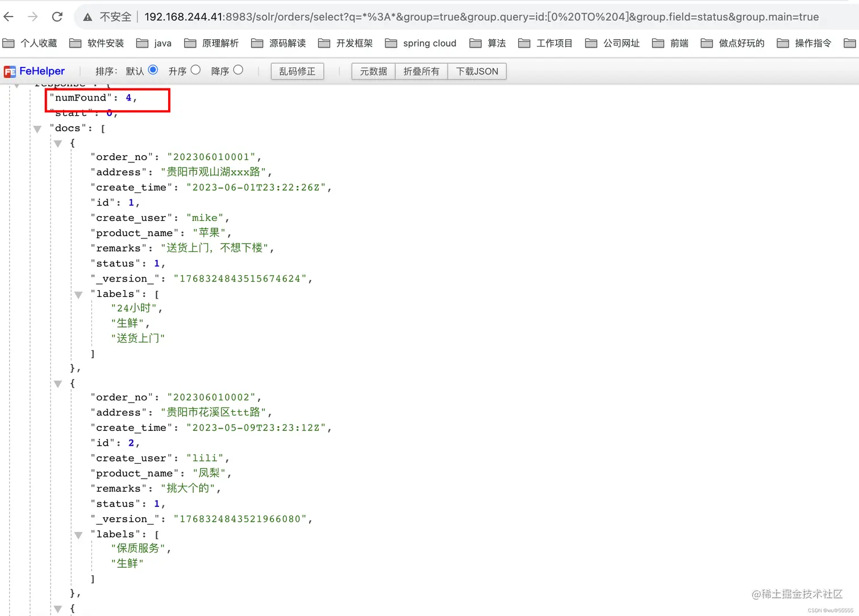Image resolution: width=859 pixels, height=616 pixels.
Task: Open the java bookmark folder
Action: point(154,43)
